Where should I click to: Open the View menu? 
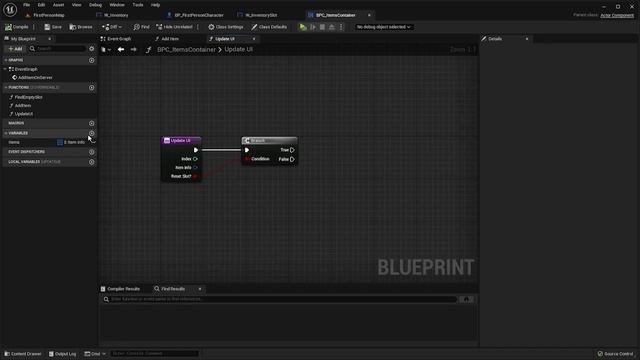[76, 5]
